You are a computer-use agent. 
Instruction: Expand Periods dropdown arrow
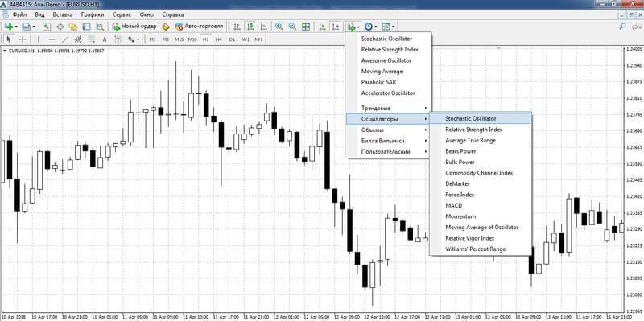point(376,27)
